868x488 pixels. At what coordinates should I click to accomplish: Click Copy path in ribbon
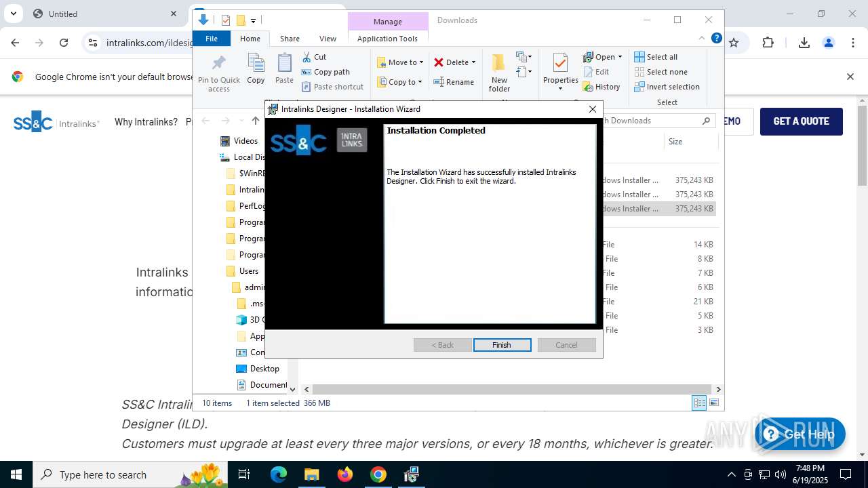click(x=326, y=72)
